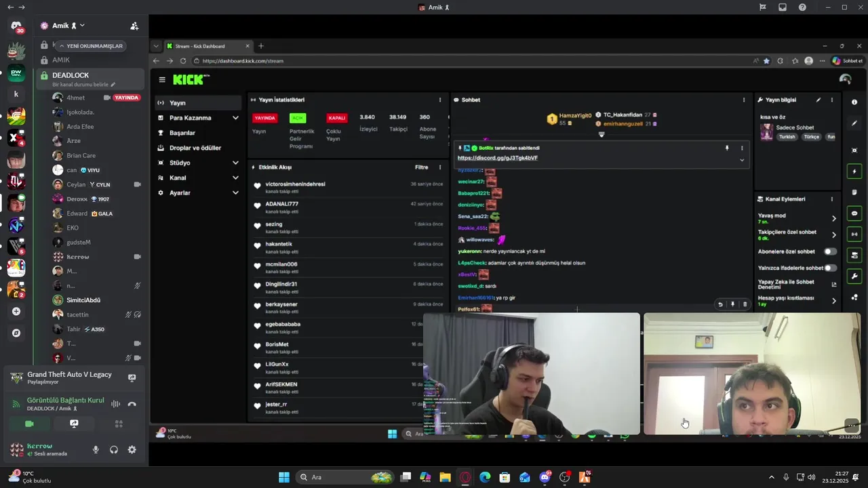Image resolution: width=868 pixels, height=488 pixels.
Task: Open Takipçilere özel sohbet arrow
Action: point(834,235)
